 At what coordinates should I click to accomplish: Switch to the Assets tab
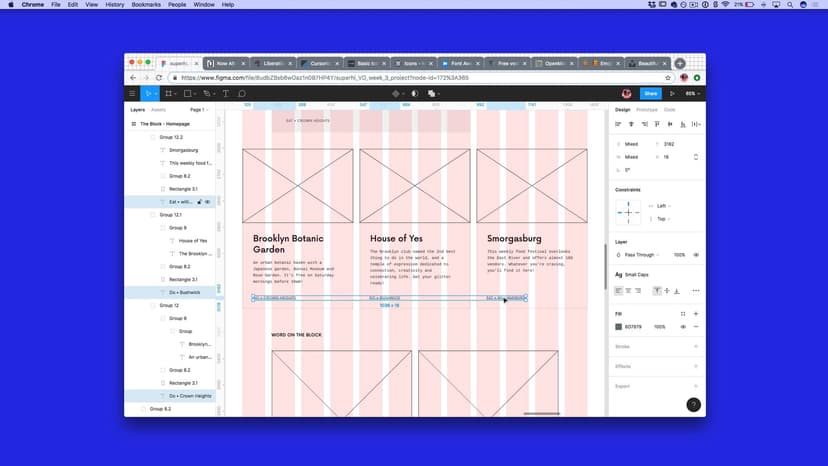pos(158,110)
